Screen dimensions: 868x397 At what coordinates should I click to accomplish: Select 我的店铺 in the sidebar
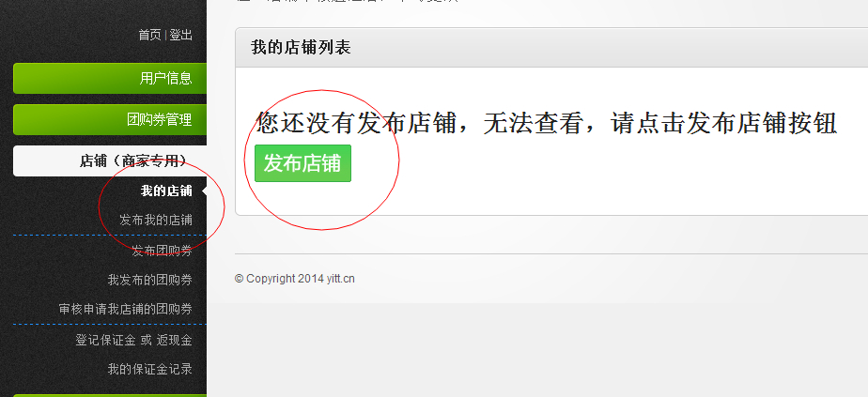[166, 191]
